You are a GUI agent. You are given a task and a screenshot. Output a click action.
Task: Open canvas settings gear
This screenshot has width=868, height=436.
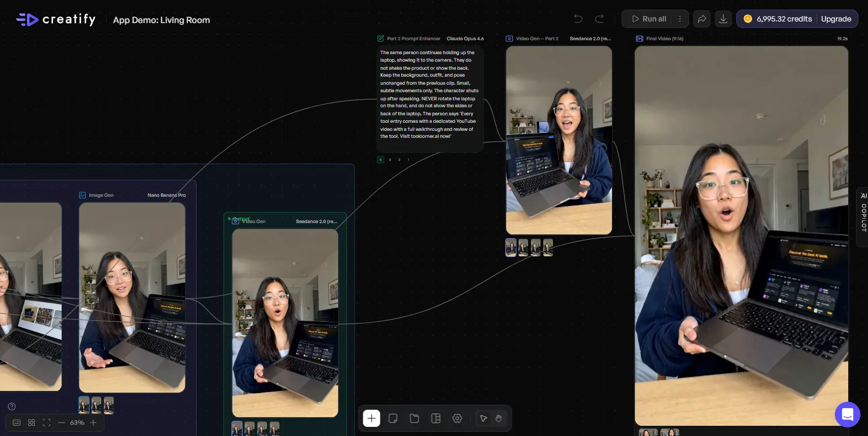tap(457, 418)
